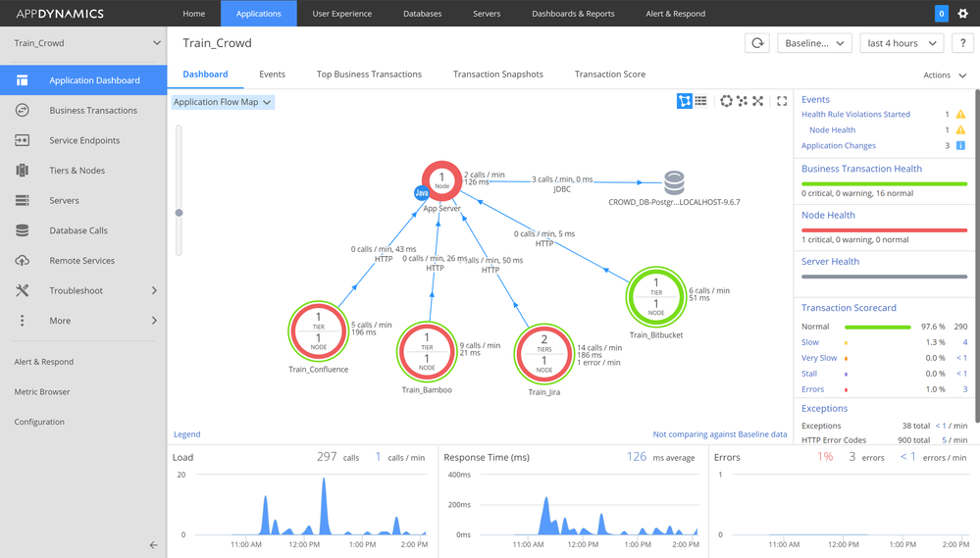Expand the Troubleshoot sidebar submenu
Screen dimensions: 980x558
click(154, 290)
